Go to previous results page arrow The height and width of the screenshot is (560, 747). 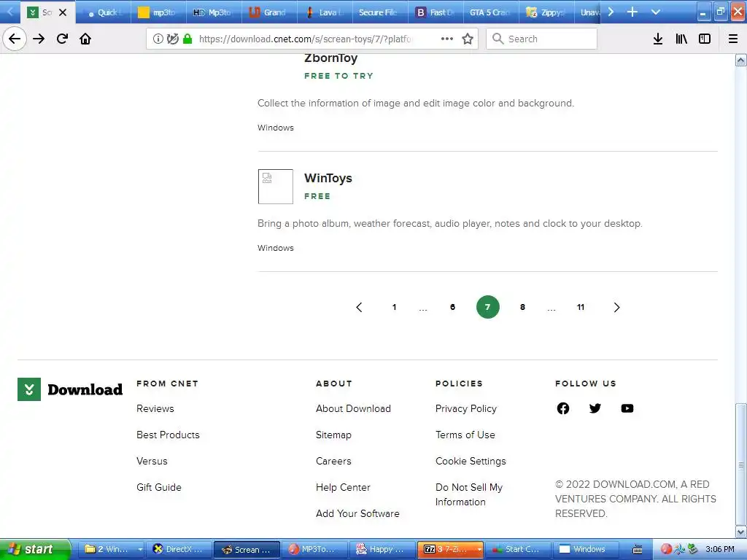click(x=359, y=307)
